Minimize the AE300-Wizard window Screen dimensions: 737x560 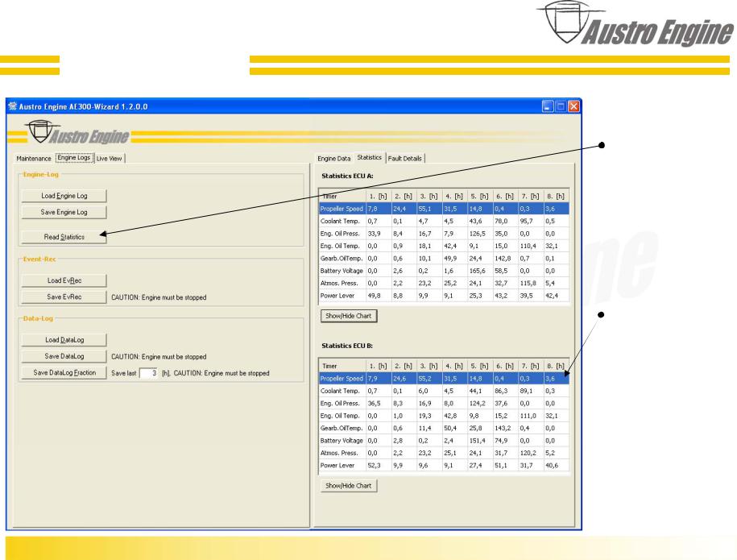point(547,106)
